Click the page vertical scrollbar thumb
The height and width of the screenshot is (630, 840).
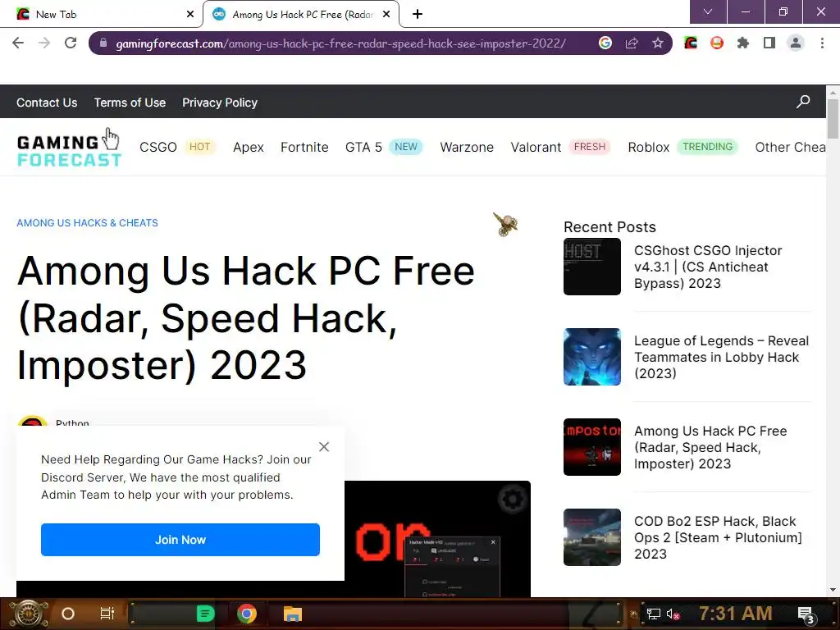(833, 118)
